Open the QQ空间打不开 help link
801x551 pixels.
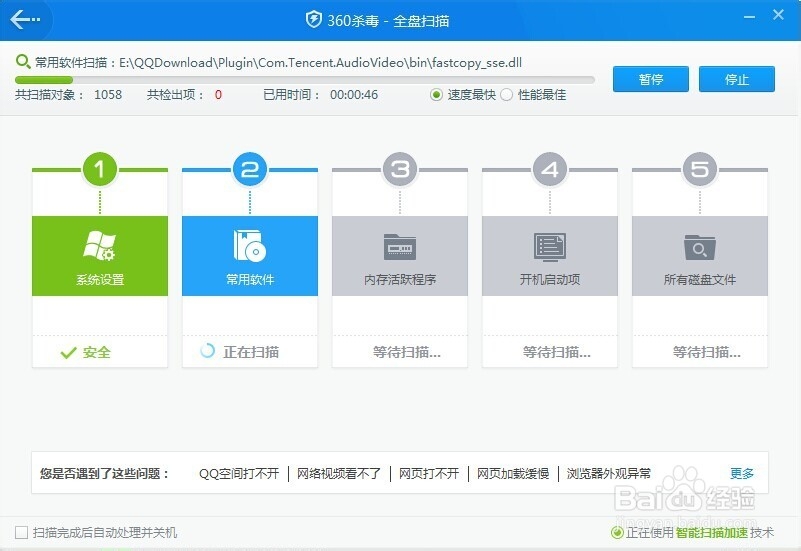tap(239, 474)
